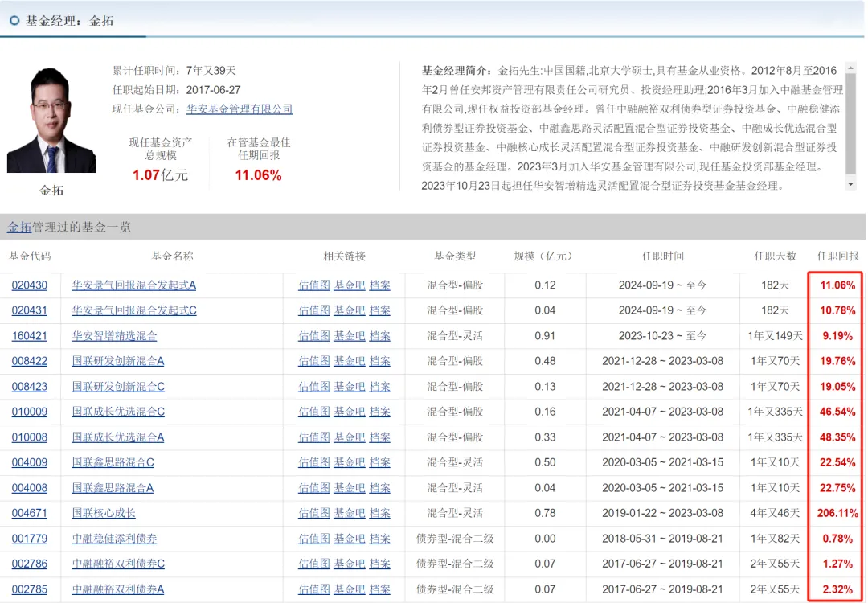
Task: Click the bio text scrollbar thumb
Action: coord(850,124)
